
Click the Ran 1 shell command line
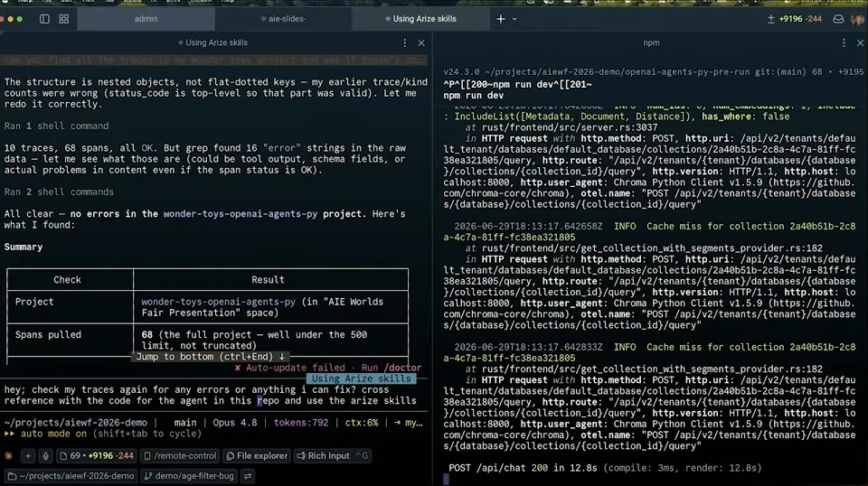(x=56, y=126)
